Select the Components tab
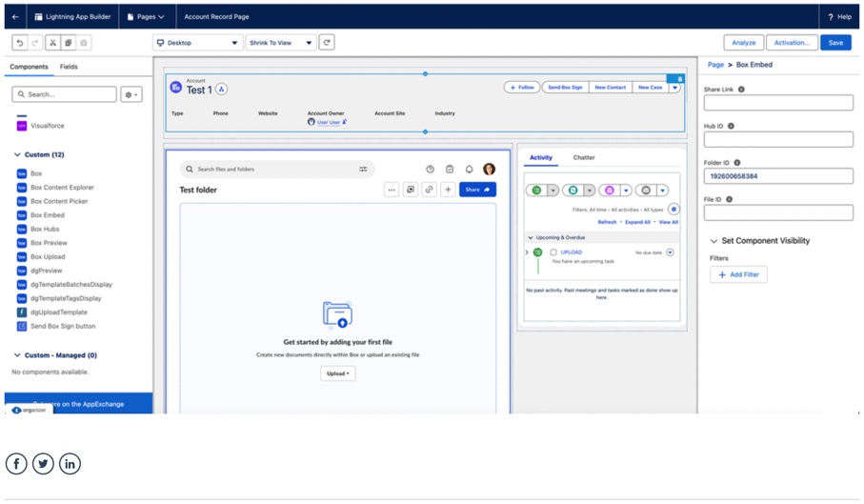The image size is (864, 504). point(29,67)
